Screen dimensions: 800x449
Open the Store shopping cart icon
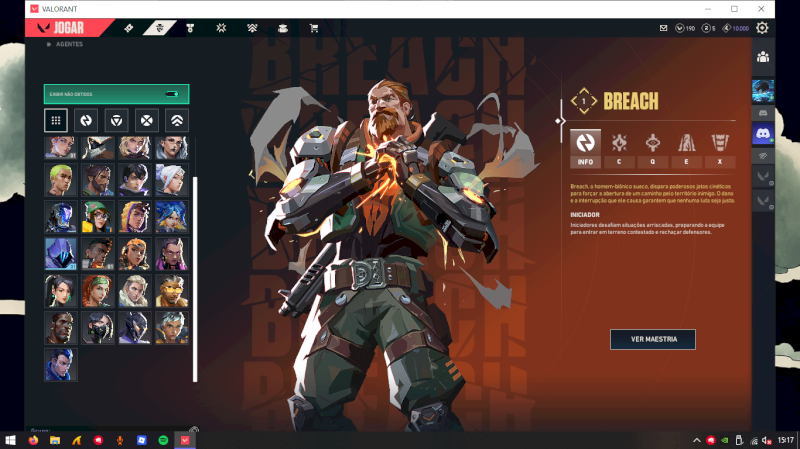[314, 28]
